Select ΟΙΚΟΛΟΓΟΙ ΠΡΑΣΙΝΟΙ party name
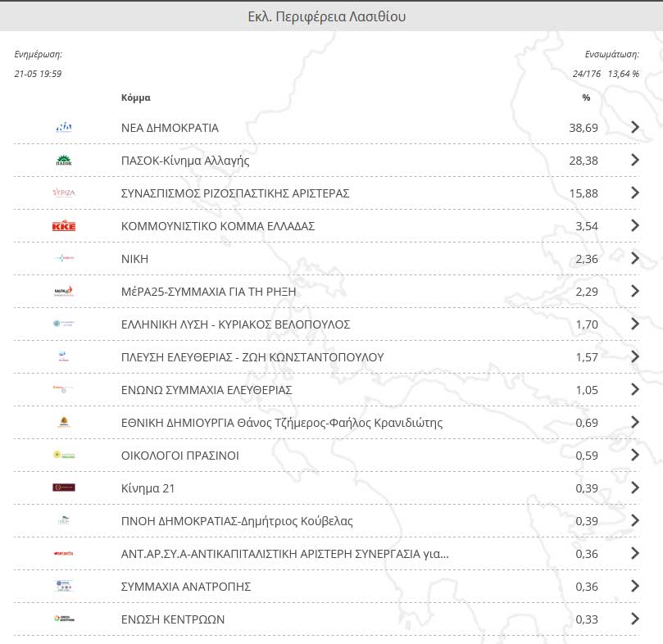 [x=179, y=456]
